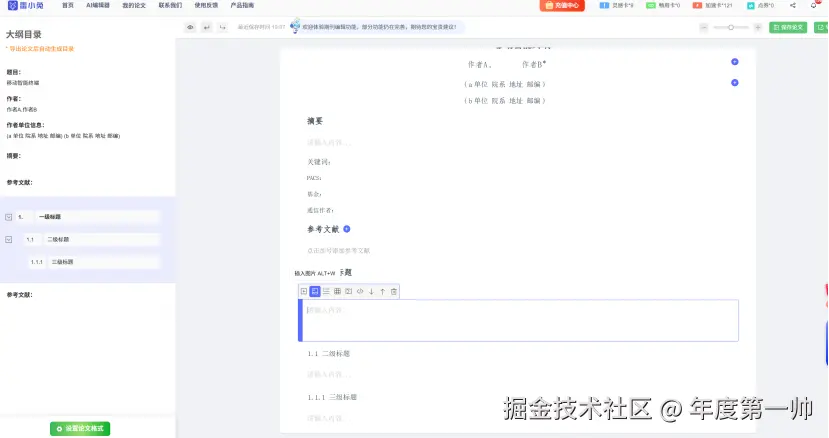Click the (b 单位 院系 地址 邮编) line
This screenshot has height=438, width=829.
504,101
